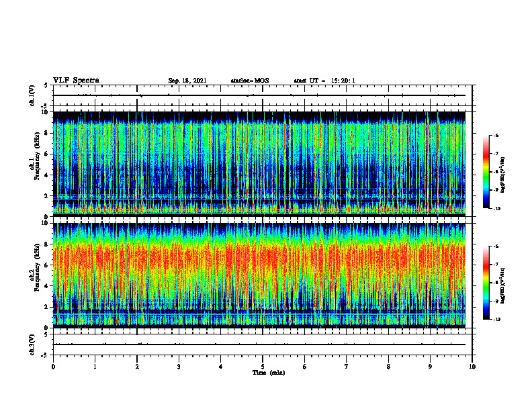Click time axis tick label "0"
532x411 pixels.
click(x=53, y=367)
